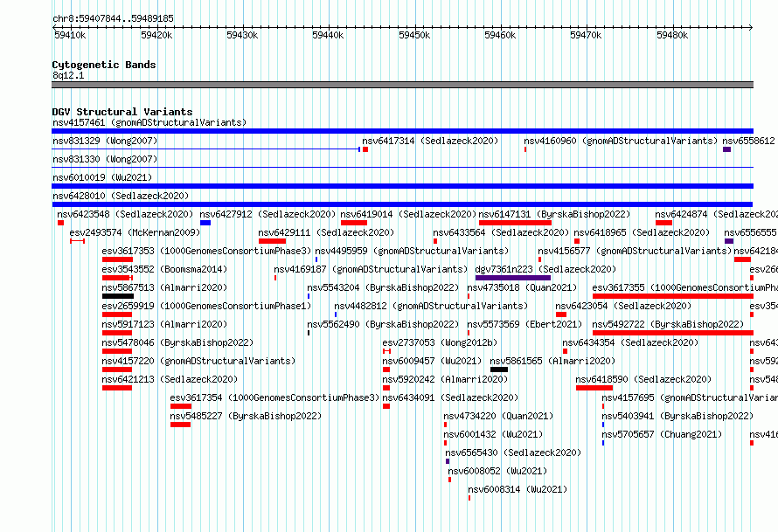778x532 pixels.
Task: Click esv2493574 (McKernan2009) variant
Action: 135,232
